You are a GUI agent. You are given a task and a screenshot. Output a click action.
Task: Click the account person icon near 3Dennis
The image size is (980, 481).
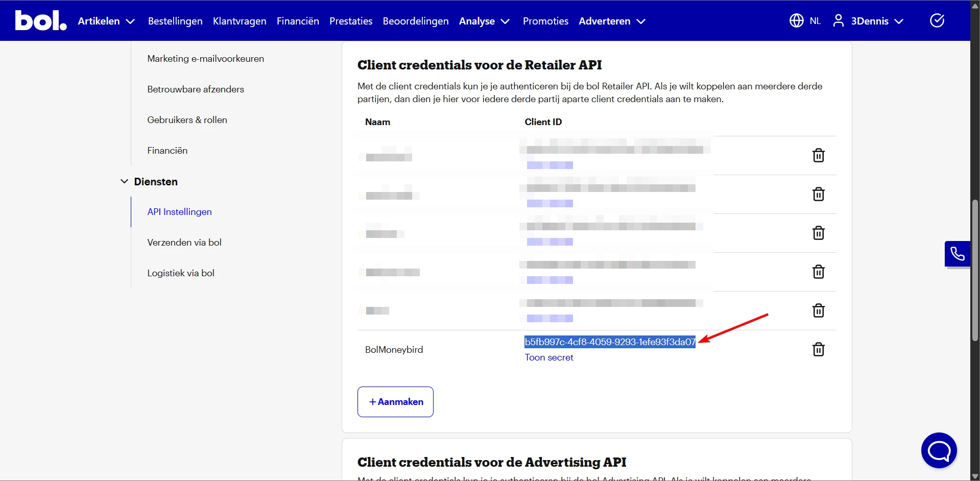(x=838, y=20)
